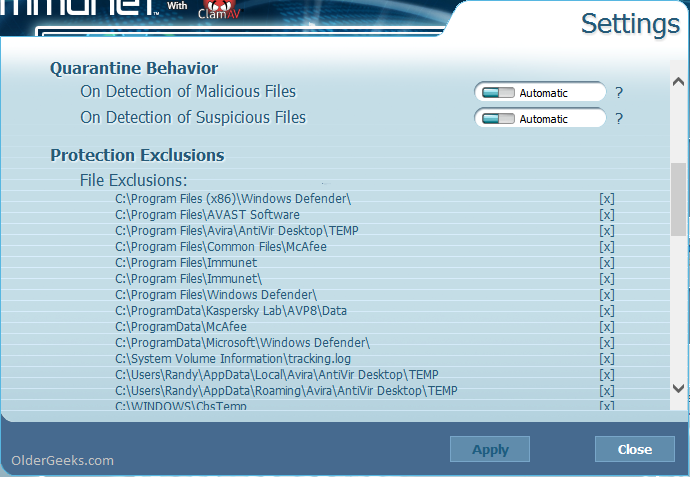Toggle the Malicious Files quarantine switch

click(498, 93)
